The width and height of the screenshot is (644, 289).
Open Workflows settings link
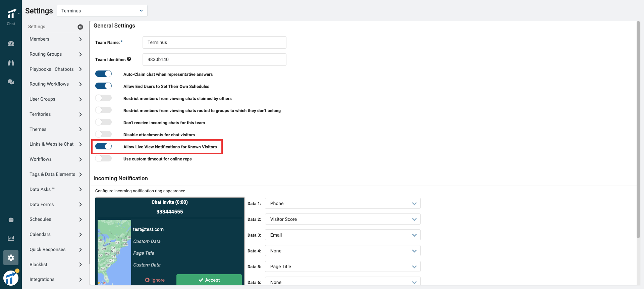click(x=41, y=159)
